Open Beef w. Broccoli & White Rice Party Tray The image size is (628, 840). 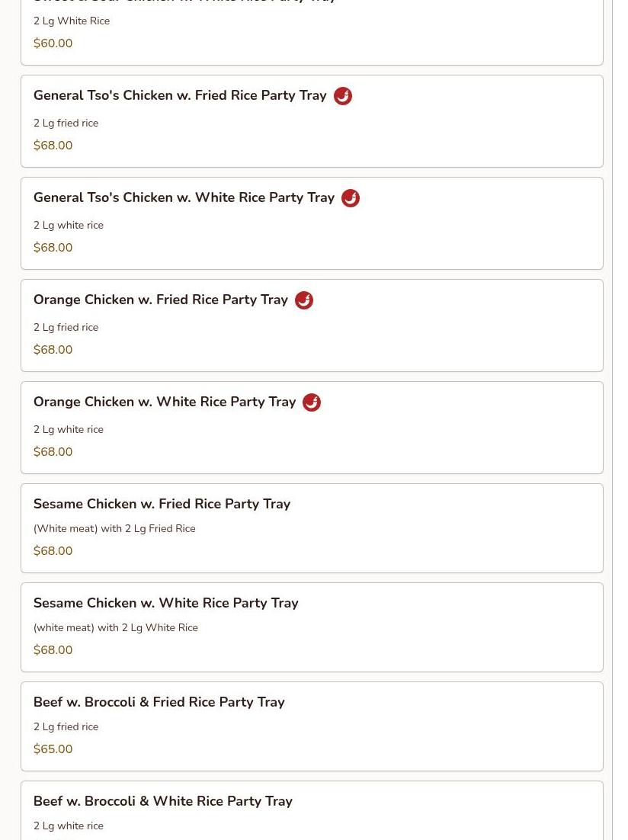tap(162, 801)
